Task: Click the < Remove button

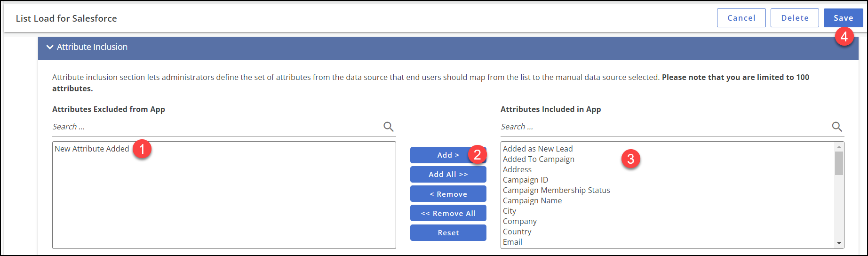Action: [x=448, y=194]
